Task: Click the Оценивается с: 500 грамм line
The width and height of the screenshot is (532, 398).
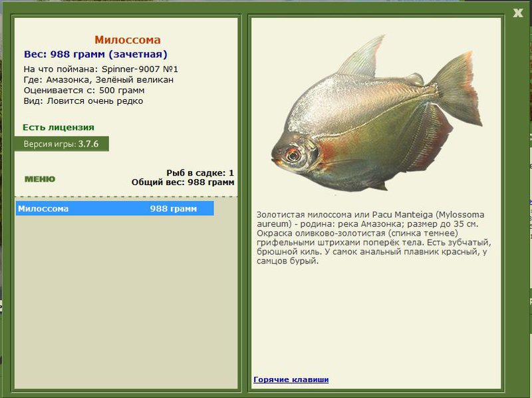Action: [84, 91]
